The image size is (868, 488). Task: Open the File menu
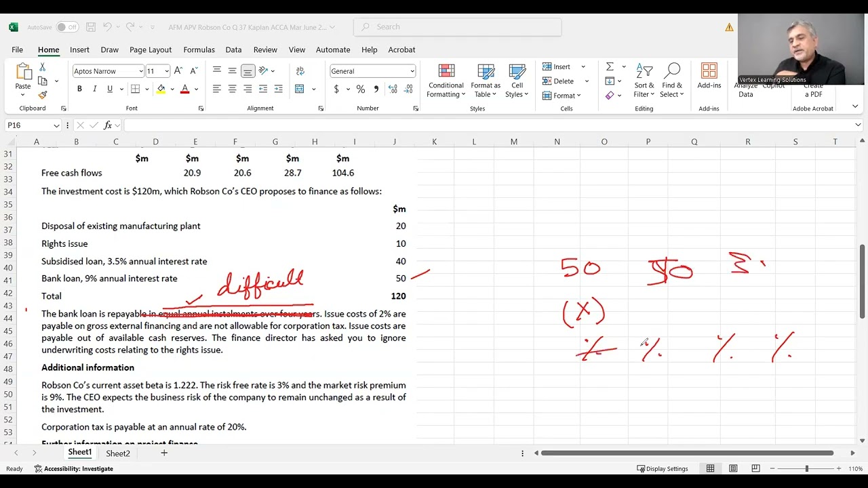click(x=17, y=49)
